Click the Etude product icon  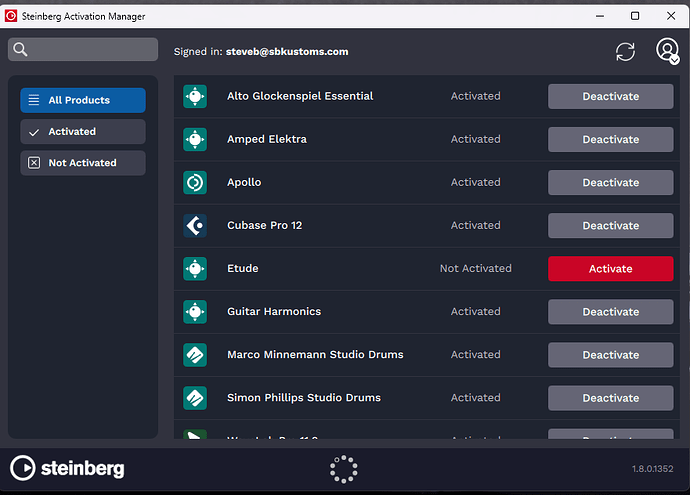(195, 269)
